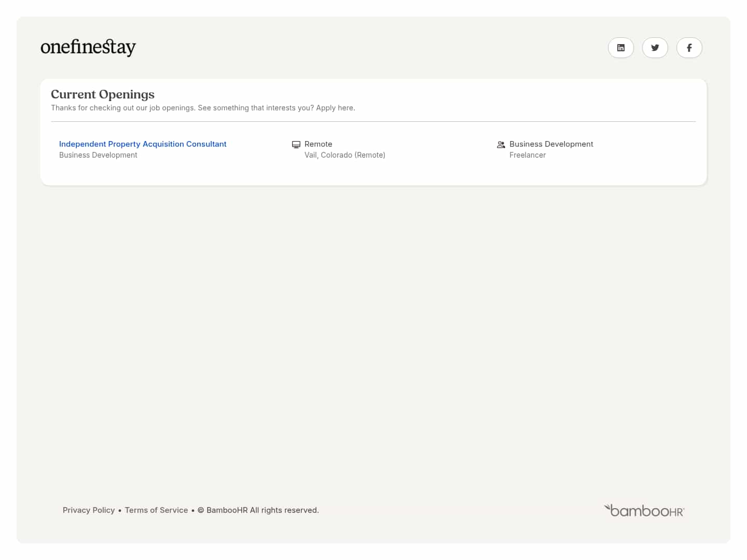Click the BambooHR footer logo
This screenshot has height=560, width=747.
[644, 511]
